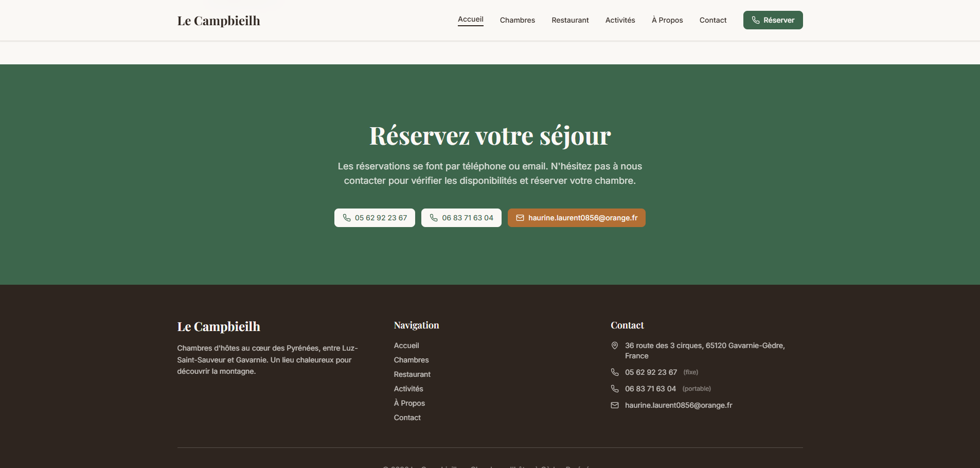The width and height of the screenshot is (980, 468).
Task: Click phone icon beside footer fixe number
Action: 615,372
